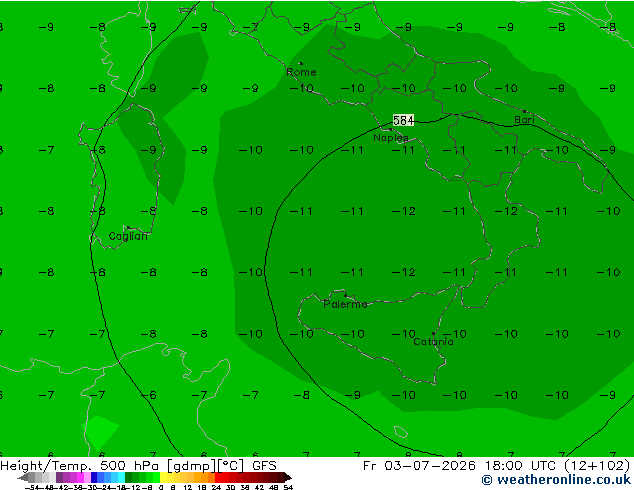
Task: Click the dark green swatch at -12 in legend
Action: click(x=129, y=477)
